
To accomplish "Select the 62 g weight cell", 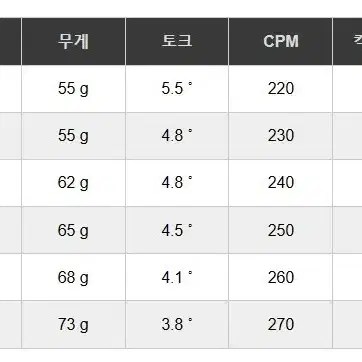I will (x=73, y=183).
